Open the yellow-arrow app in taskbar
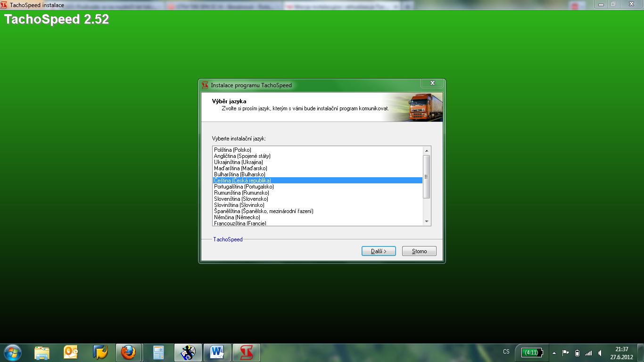The height and width of the screenshot is (362, 644). pyautogui.click(x=100, y=352)
